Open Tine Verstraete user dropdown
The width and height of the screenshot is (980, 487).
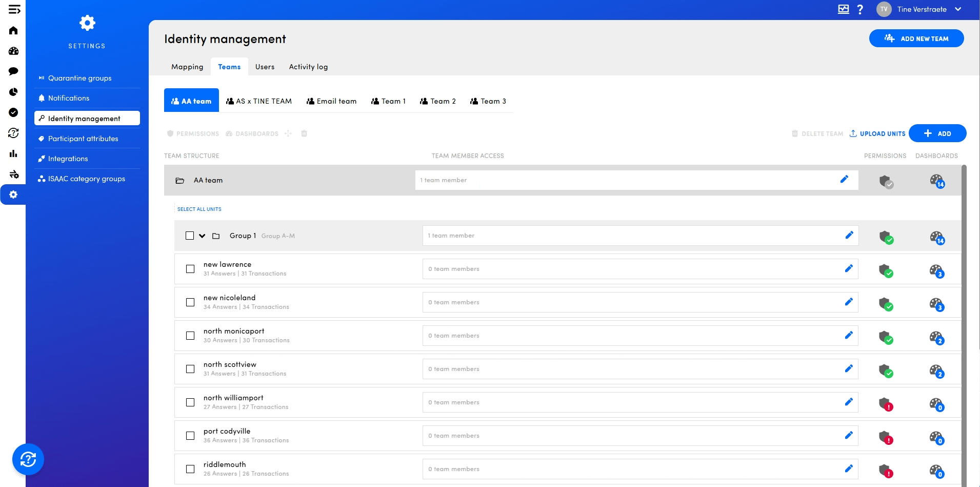958,9
